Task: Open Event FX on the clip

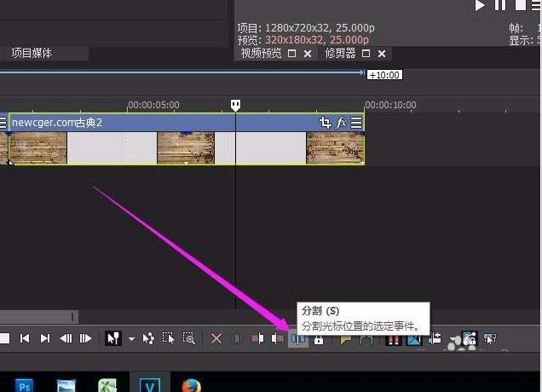Action: (x=341, y=123)
